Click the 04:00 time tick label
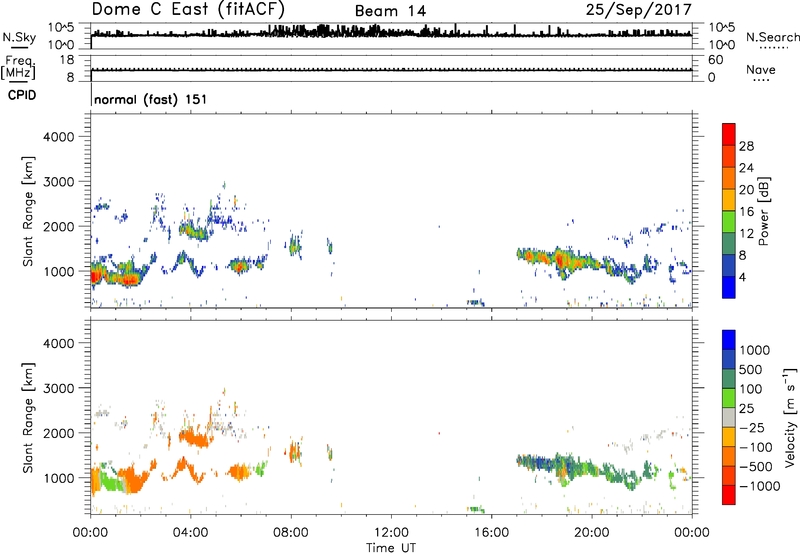The height and width of the screenshot is (554, 800). pyautogui.click(x=190, y=533)
